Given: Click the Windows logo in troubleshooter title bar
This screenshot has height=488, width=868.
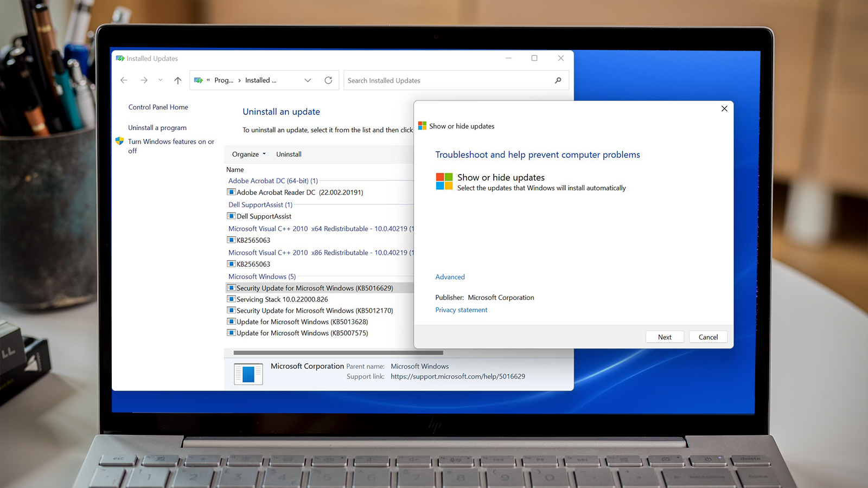Looking at the screenshot, I should (422, 126).
